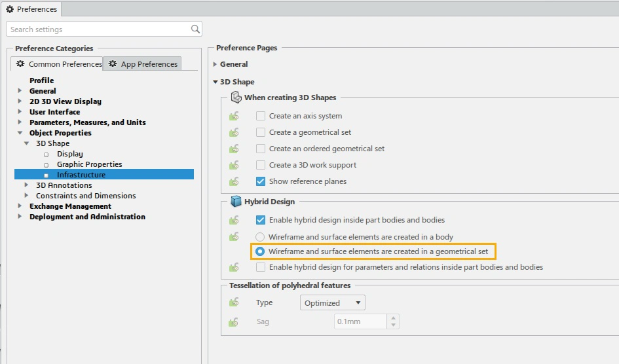Click the search magnifier icon
The width and height of the screenshot is (619, 364).
(x=195, y=29)
